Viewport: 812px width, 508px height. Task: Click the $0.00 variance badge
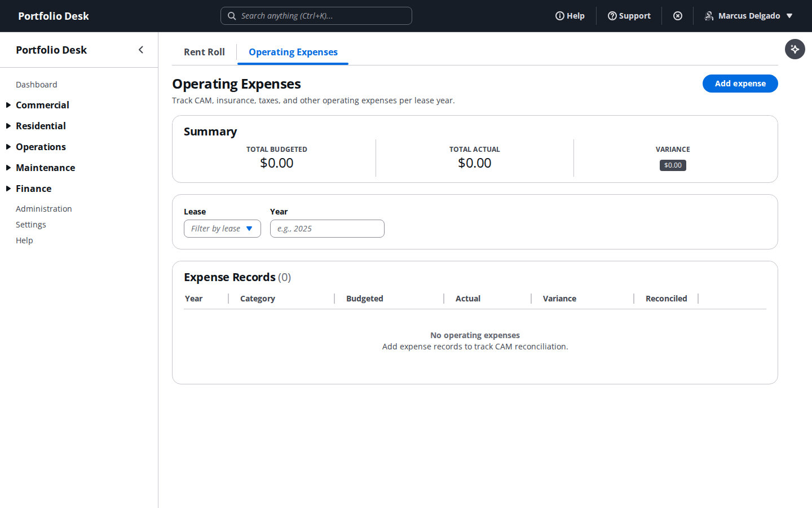[673, 165]
